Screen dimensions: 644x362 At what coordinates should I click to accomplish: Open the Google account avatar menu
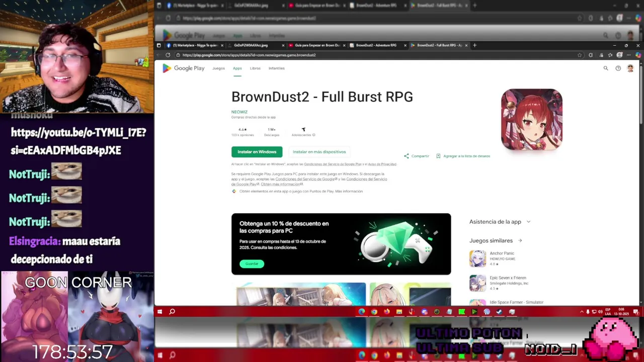pyautogui.click(x=630, y=68)
